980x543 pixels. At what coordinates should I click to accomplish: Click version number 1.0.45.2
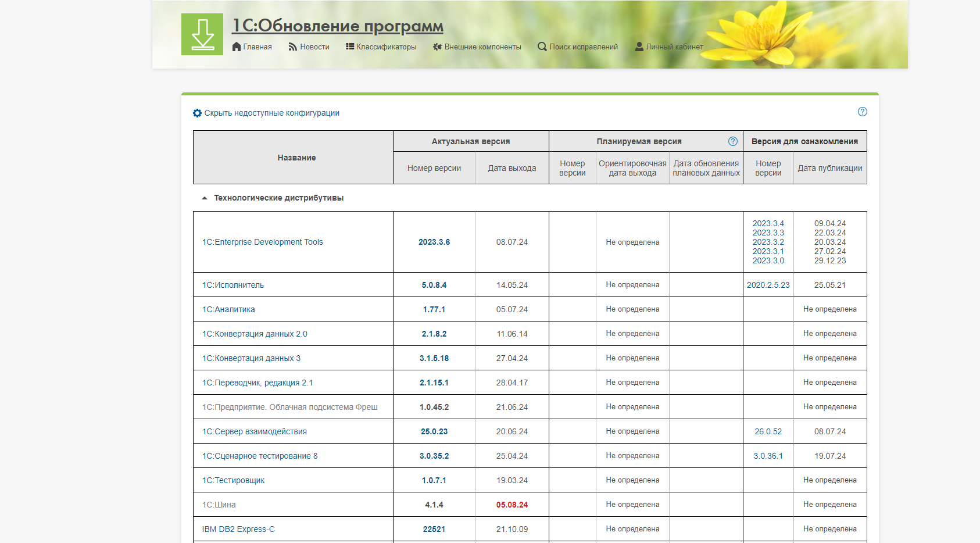tap(434, 407)
